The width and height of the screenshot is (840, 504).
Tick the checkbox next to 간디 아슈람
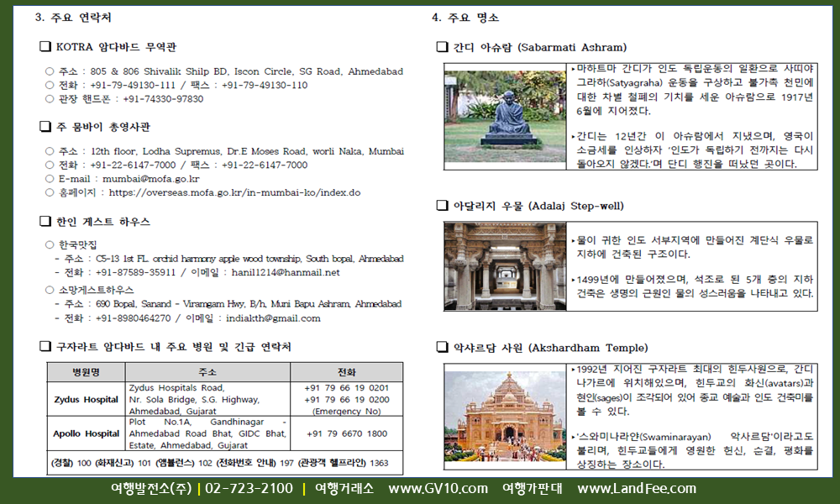pos(442,47)
